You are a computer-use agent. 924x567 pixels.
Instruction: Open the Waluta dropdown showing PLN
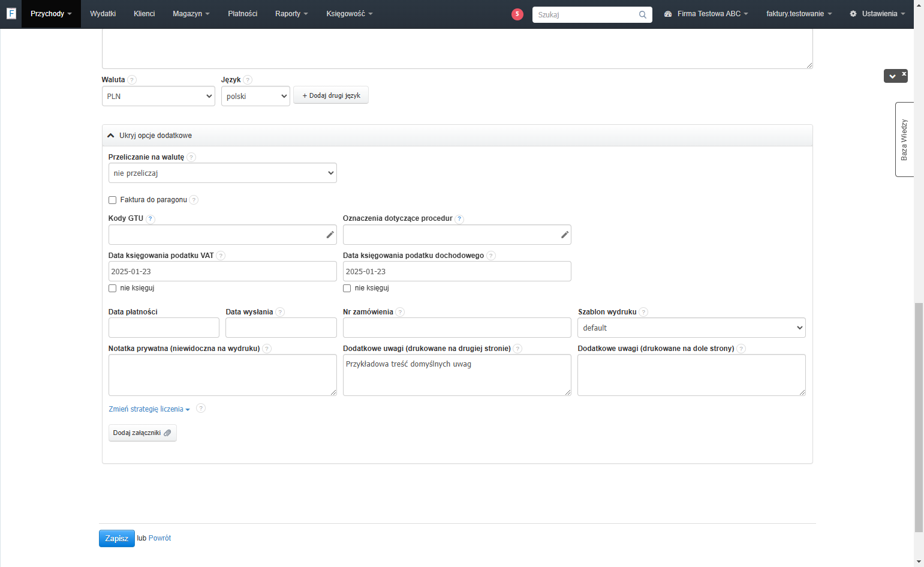click(x=158, y=96)
